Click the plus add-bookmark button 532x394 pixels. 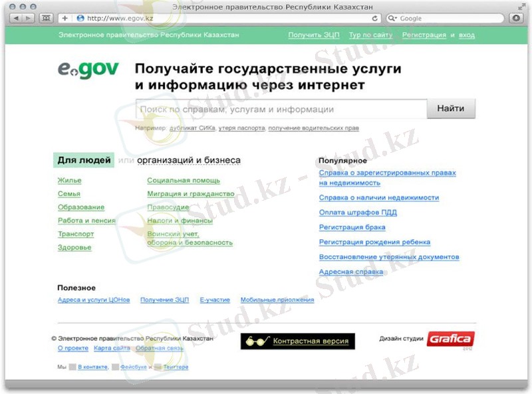click(65, 19)
